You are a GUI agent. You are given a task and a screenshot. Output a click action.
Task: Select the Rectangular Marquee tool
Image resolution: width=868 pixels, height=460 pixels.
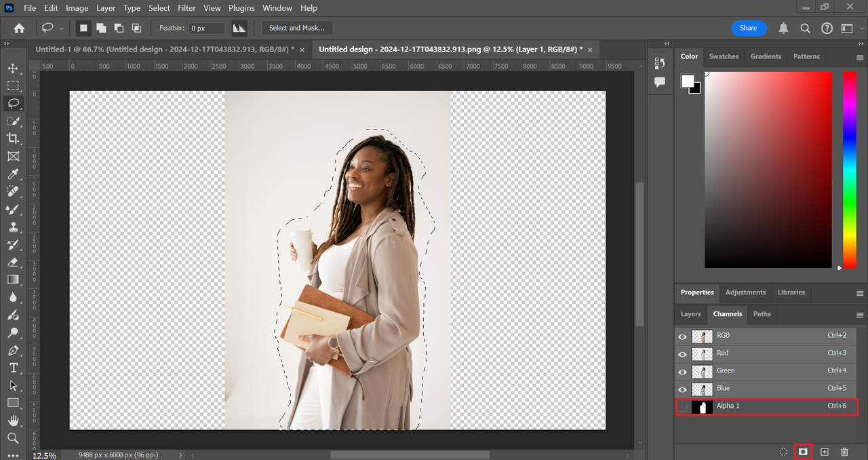(13, 85)
